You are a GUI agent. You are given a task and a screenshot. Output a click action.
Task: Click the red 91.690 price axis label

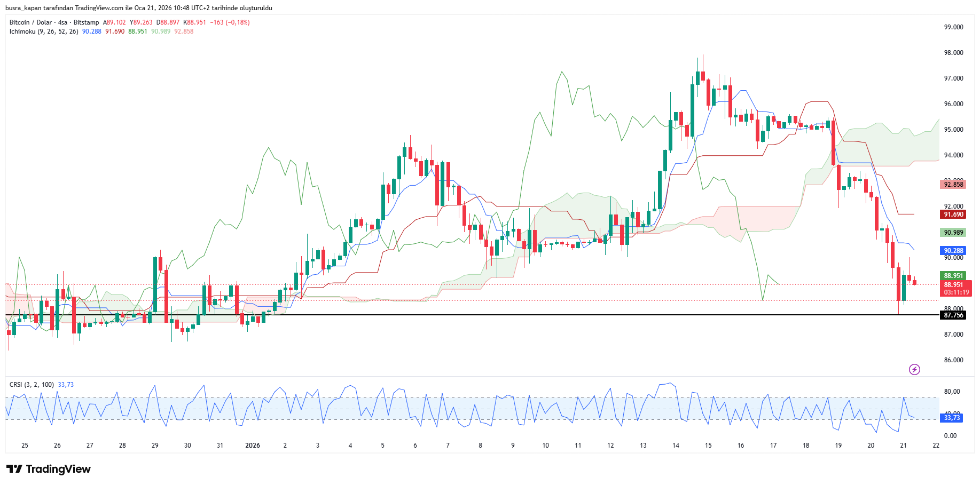(953, 214)
